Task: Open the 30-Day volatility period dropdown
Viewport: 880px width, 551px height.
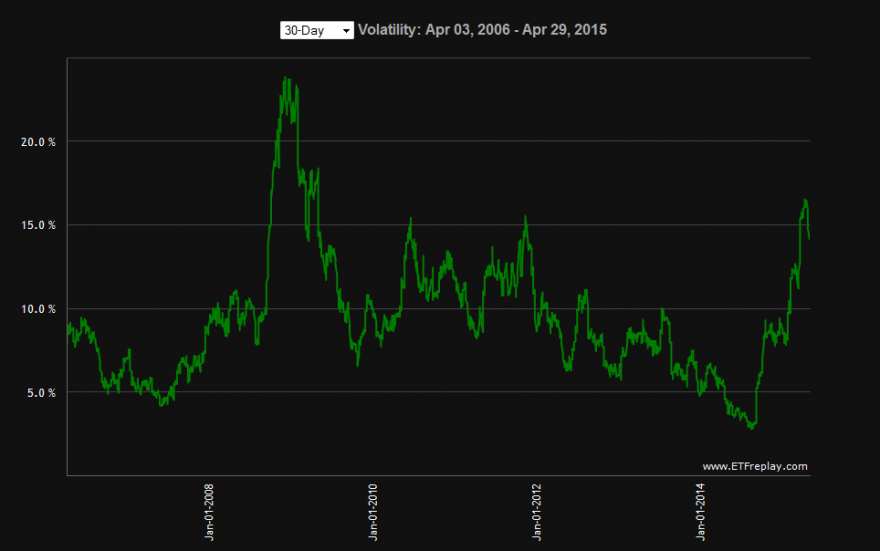Action: point(317,30)
